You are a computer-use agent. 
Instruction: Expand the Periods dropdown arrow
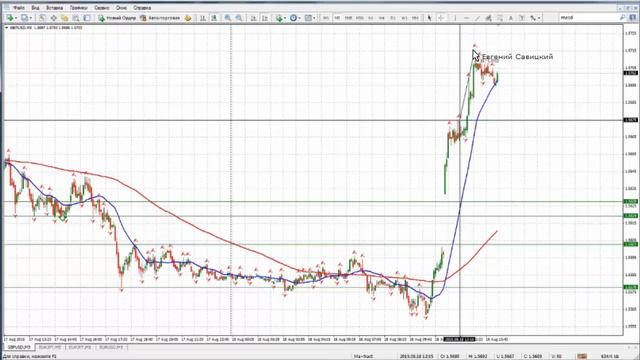[299, 18]
